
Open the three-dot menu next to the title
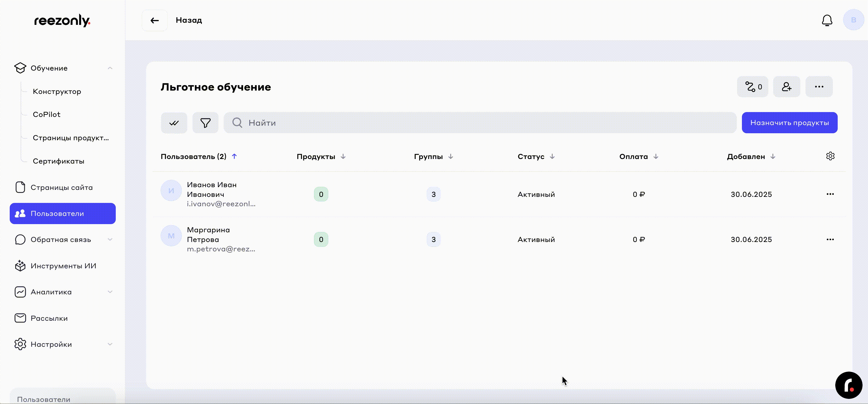pyautogui.click(x=819, y=87)
